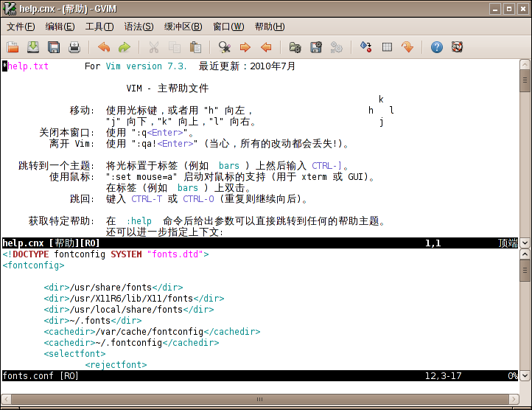Click the horizontal scrollbar thumb

pyautogui.click(x=260, y=399)
